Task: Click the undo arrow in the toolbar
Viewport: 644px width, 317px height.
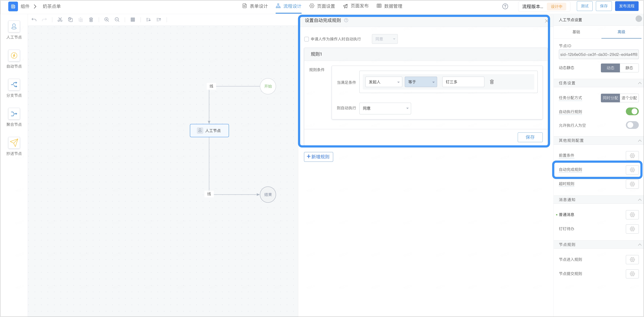Action: click(x=34, y=20)
